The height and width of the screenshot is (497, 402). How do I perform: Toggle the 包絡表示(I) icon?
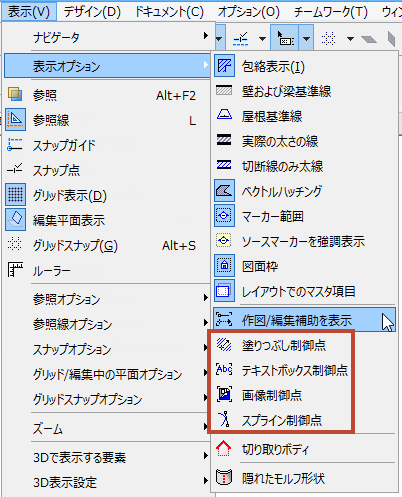click(224, 66)
